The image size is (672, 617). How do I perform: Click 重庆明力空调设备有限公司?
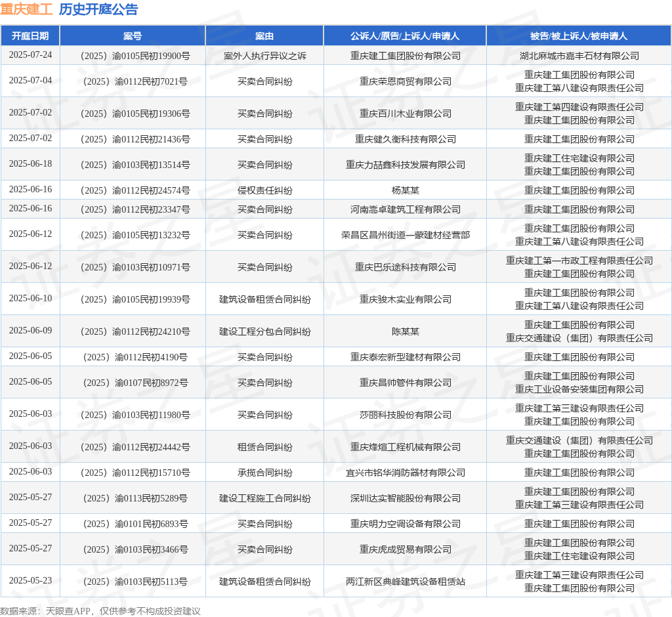coord(406,524)
